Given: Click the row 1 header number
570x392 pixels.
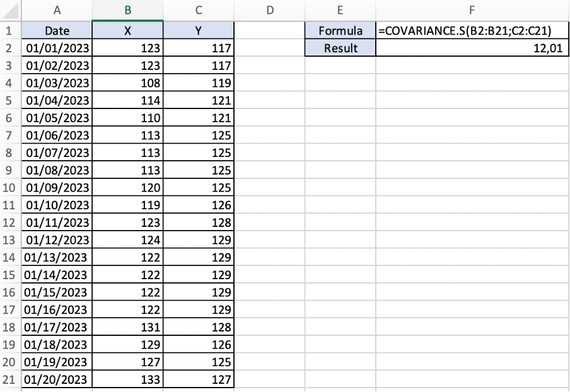Looking at the screenshot, I should [x=10, y=30].
